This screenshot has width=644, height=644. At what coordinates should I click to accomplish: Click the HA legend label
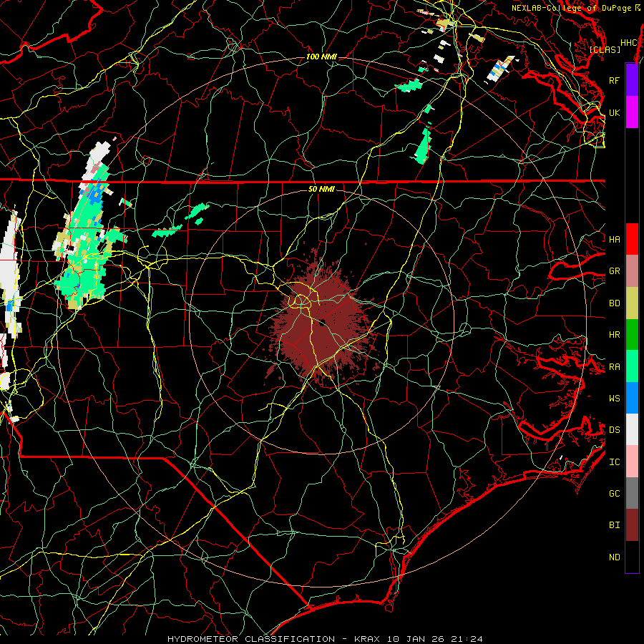pos(614,239)
